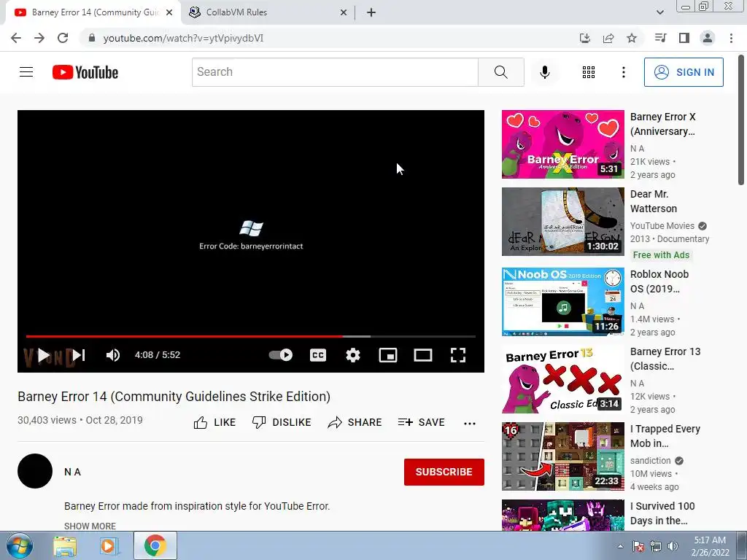
Task: Go back in browser history
Action: 16,38
